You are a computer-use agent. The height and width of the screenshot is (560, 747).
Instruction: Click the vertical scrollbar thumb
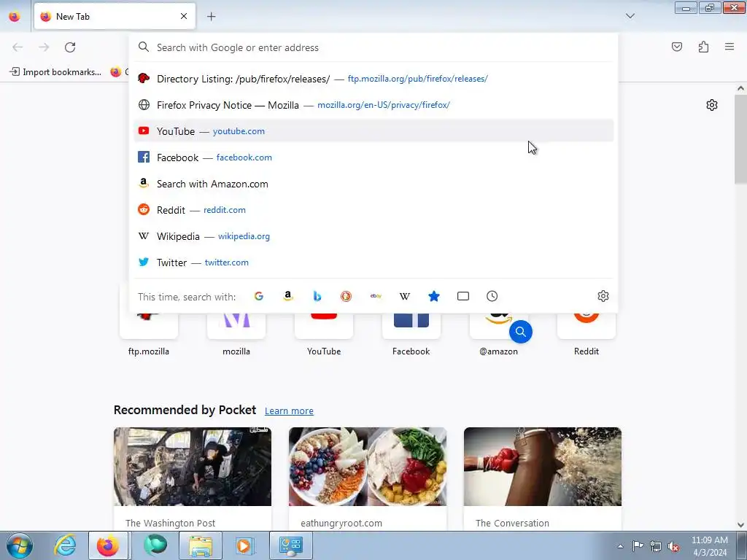coord(740,139)
